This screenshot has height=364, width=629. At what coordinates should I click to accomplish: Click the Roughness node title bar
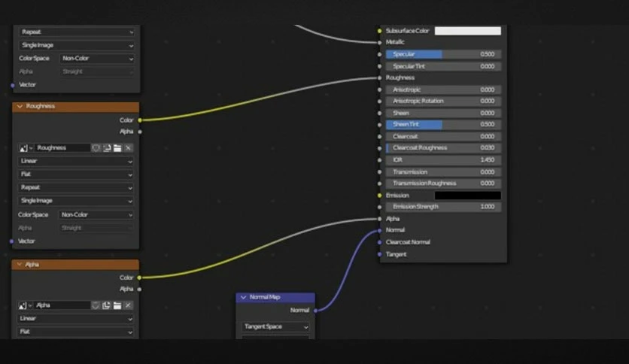pos(76,106)
